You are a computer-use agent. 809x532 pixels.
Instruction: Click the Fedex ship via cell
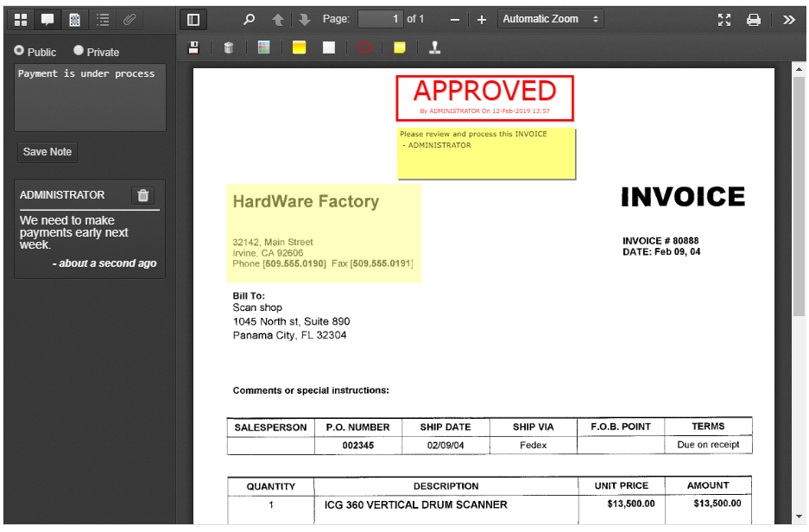pos(533,446)
